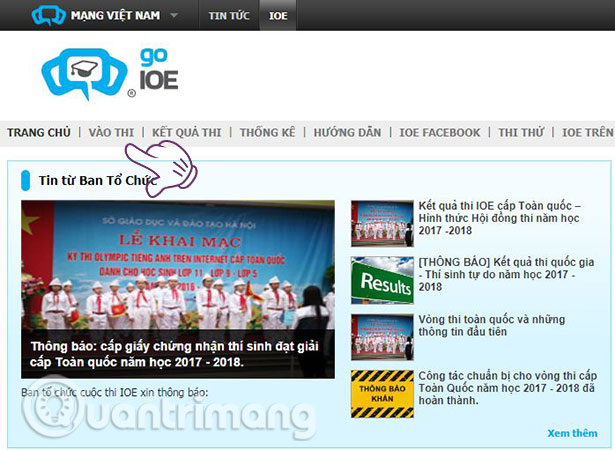Choose THI THỬ in the navigation bar
This screenshot has height=450, width=615.
point(521,133)
